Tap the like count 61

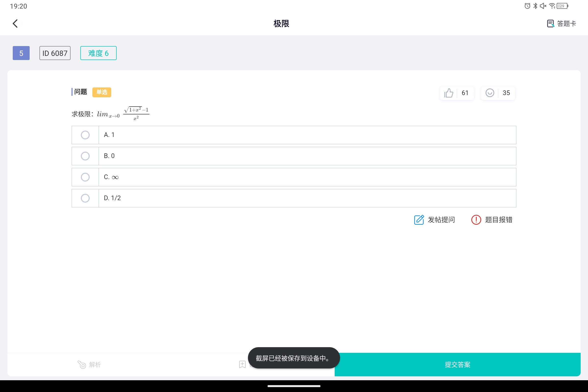(x=465, y=93)
